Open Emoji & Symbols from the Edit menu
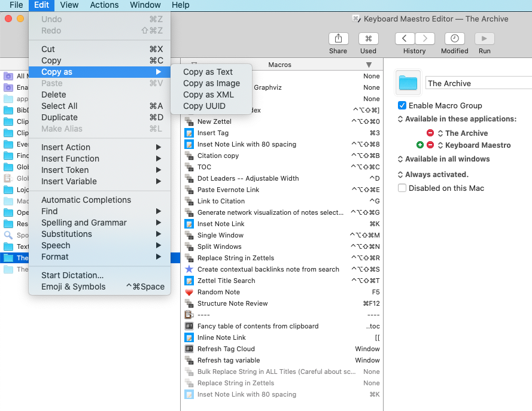The height and width of the screenshot is (411, 532). (99, 287)
